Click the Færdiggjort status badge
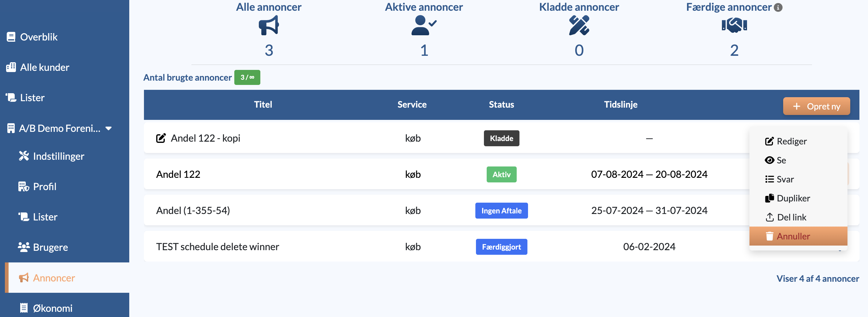The image size is (868, 317). (501, 247)
